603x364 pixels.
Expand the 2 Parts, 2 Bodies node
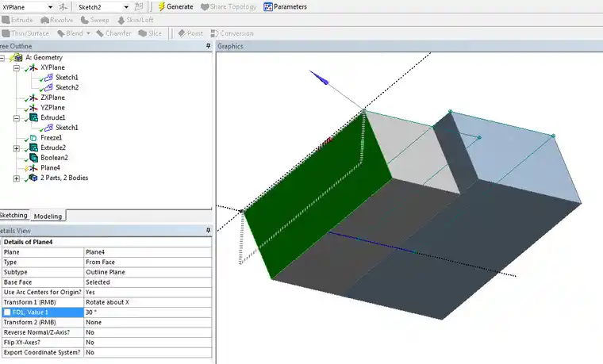tap(17, 178)
